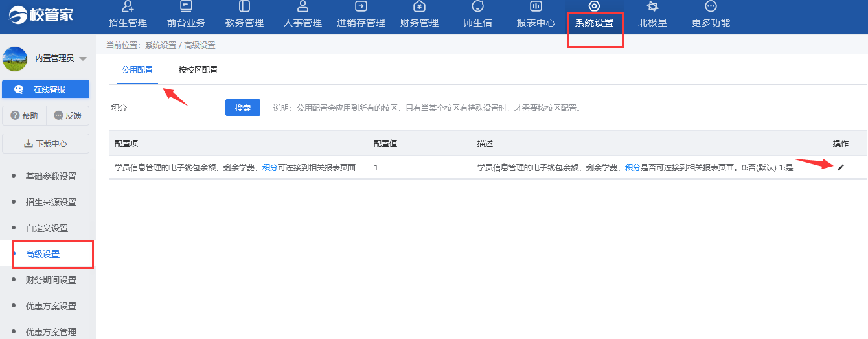
Task: Switch to 按校区配置 tab
Action: [x=198, y=70]
